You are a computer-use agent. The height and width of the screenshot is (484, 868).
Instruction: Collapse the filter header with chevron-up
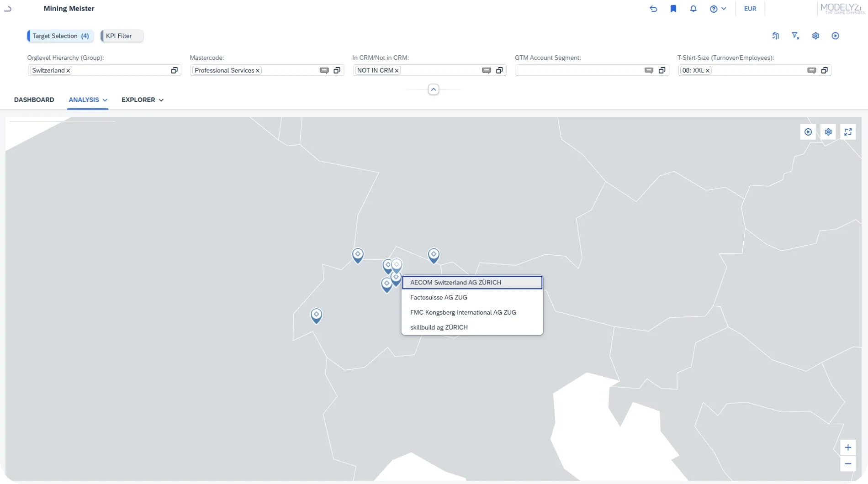pyautogui.click(x=434, y=89)
